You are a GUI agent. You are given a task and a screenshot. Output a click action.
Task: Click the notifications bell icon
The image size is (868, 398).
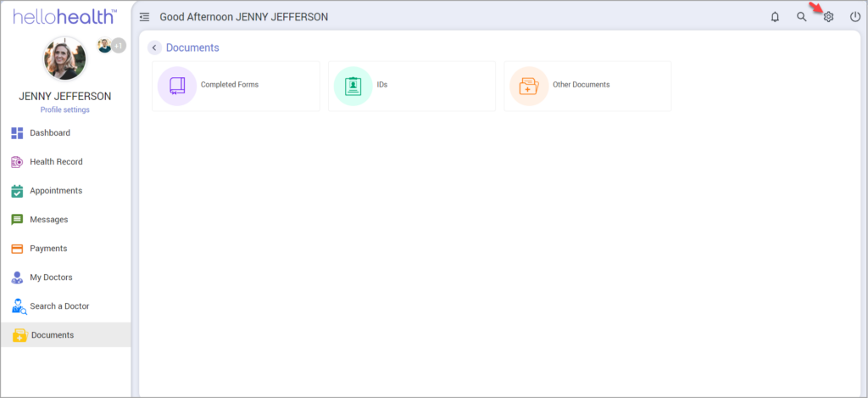[x=775, y=17]
